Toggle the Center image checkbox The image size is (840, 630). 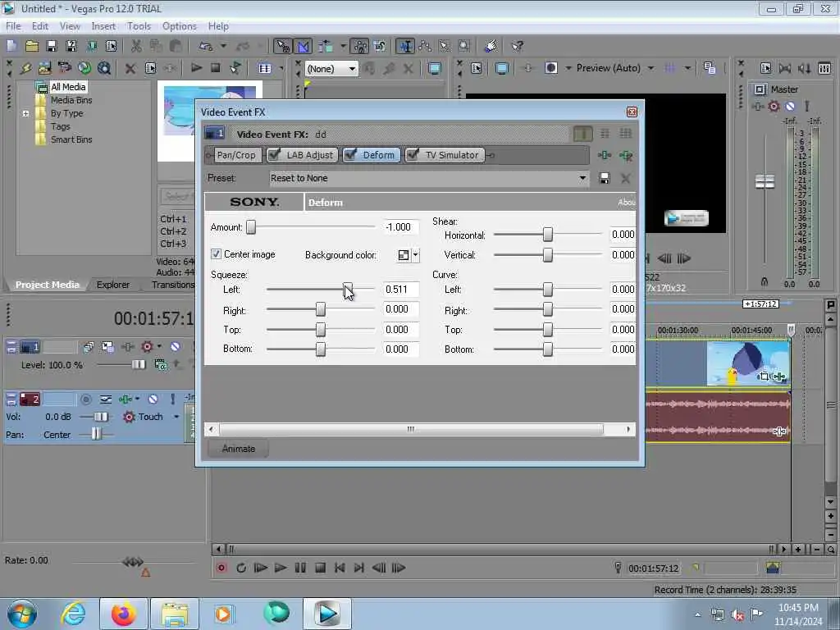pos(216,254)
